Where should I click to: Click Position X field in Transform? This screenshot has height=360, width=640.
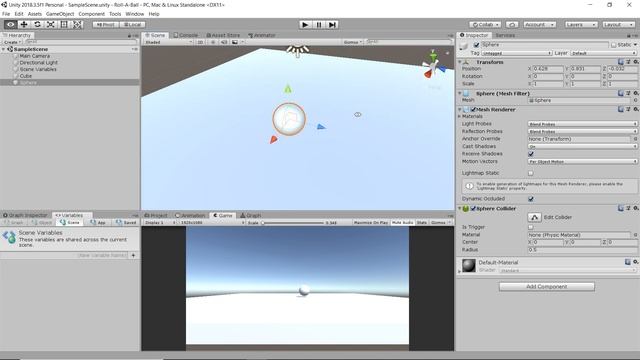point(548,69)
